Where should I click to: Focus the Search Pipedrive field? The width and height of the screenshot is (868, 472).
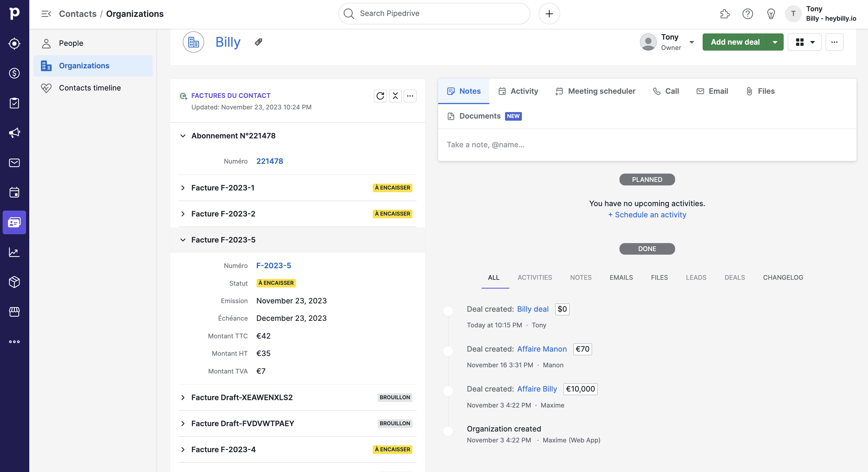click(434, 14)
